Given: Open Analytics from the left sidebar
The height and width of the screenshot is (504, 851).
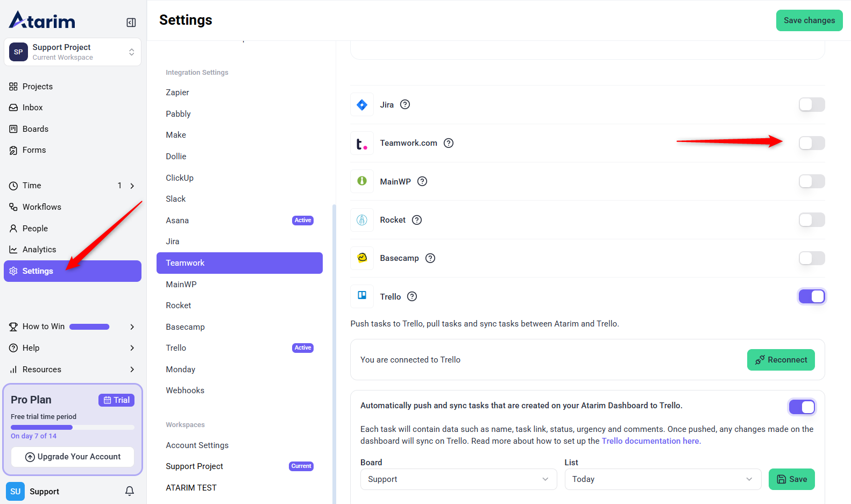Looking at the screenshot, I should click(x=39, y=250).
